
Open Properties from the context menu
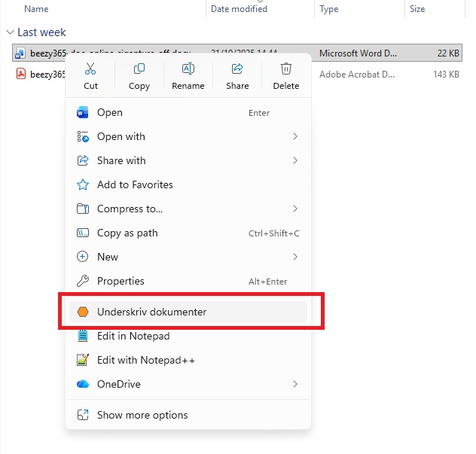pos(121,281)
